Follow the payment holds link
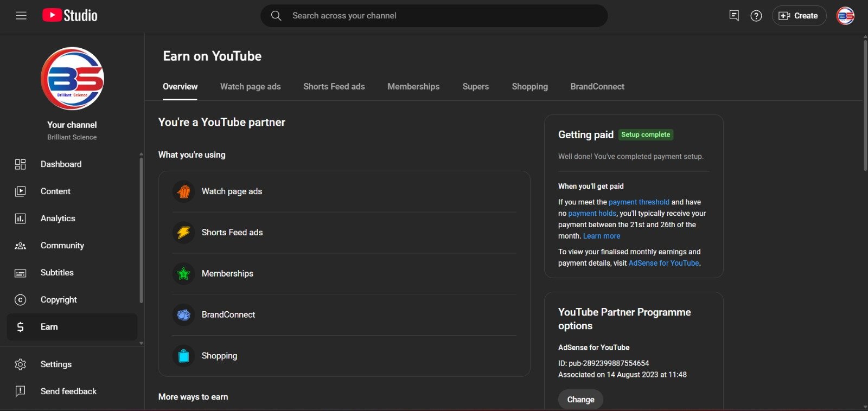This screenshot has height=411, width=868. coord(592,214)
